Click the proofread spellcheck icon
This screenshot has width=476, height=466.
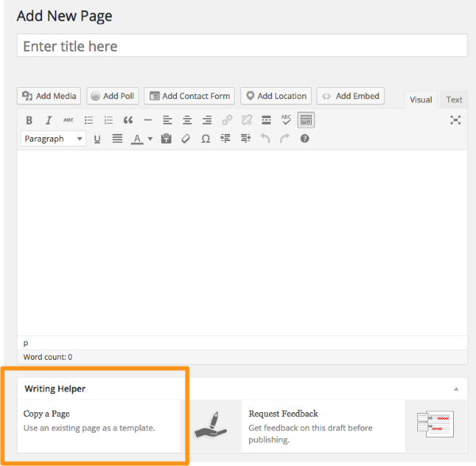(x=286, y=120)
